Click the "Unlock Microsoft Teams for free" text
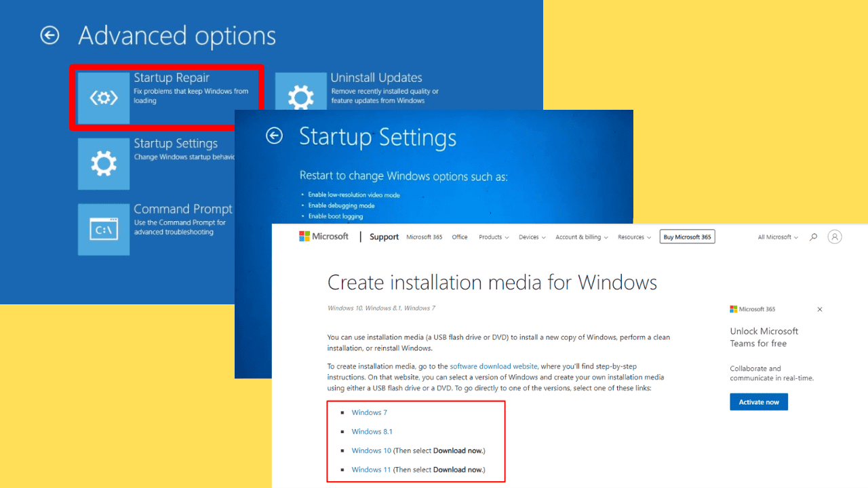The width and height of the screenshot is (868, 488). tap(764, 338)
